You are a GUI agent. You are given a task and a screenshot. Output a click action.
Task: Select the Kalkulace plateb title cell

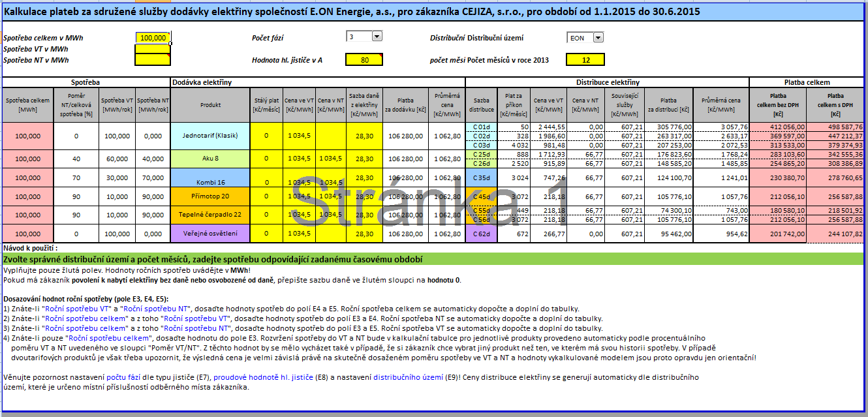click(433, 11)
